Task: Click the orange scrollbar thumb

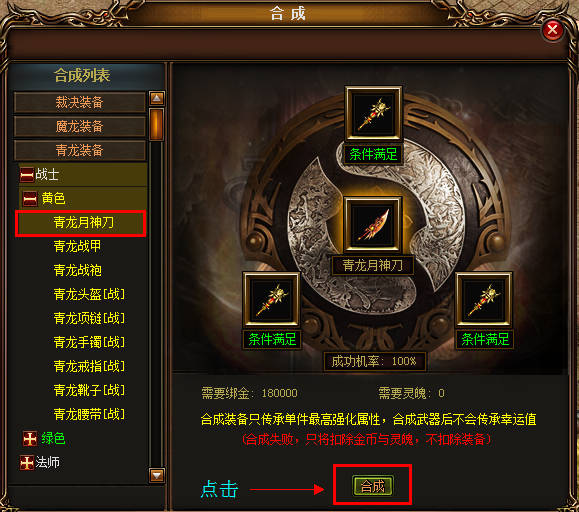Action: coord(157,124)
